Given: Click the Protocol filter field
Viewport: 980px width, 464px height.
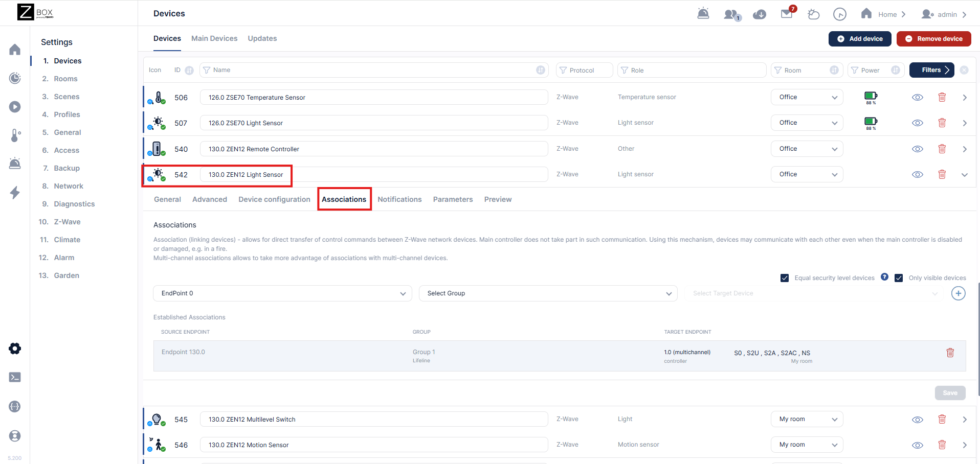Looking at the screenshot, I should tap(585, 70).
